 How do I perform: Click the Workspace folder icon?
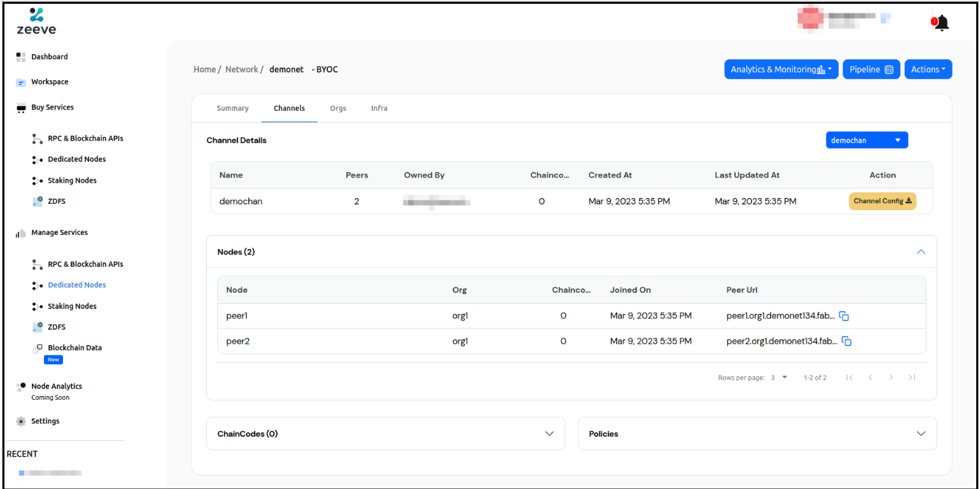click(x=21, y=82)
